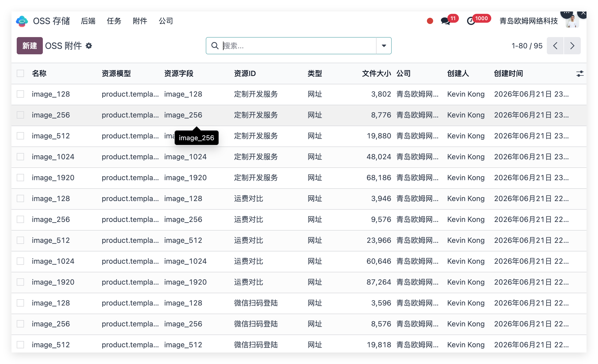
Task: Check the image_512 定制开发服务 row checkbox
Action: click(x=20, y=136)
